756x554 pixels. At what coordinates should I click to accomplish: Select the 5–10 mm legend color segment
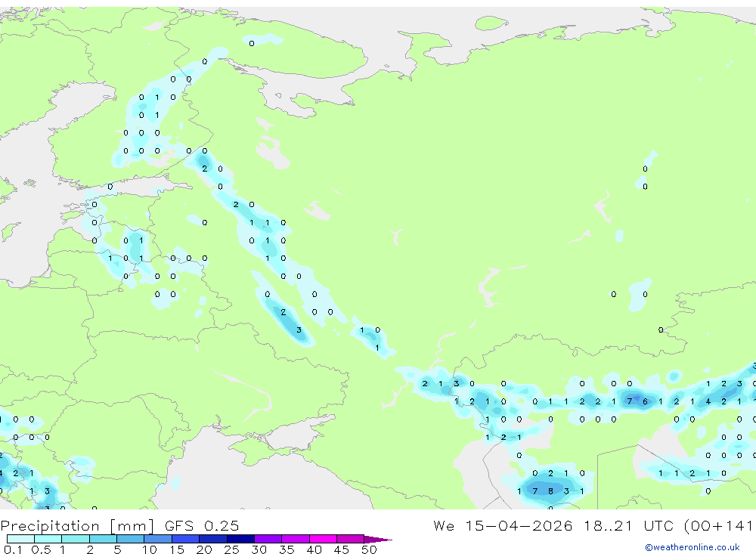[x=131, y=539]
